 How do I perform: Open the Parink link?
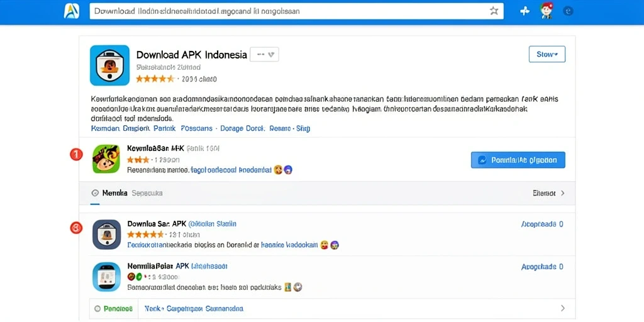(165, 128)
